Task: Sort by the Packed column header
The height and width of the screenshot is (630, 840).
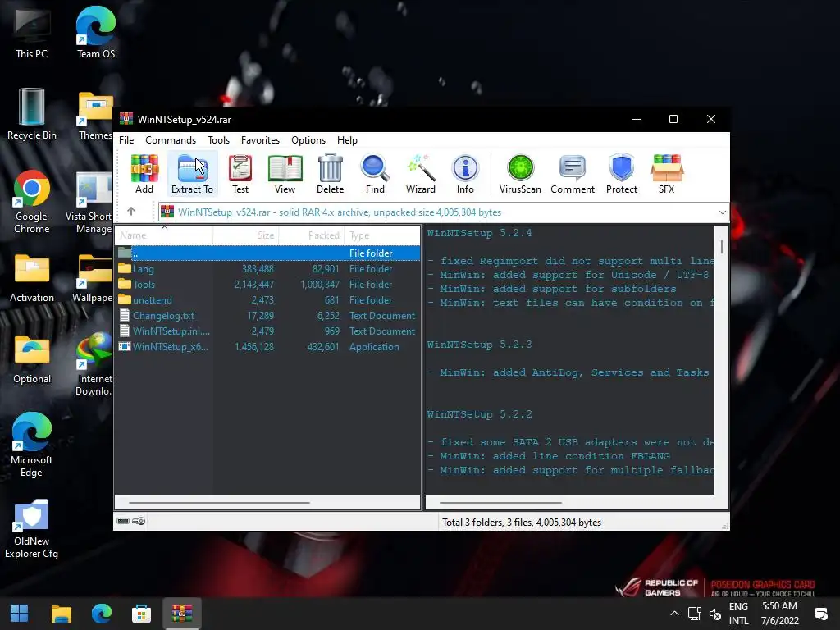Action: point(311,235)
